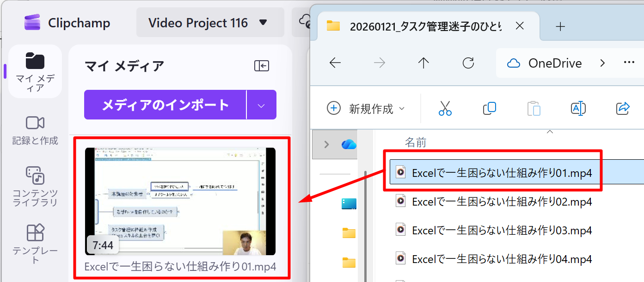
Task: Select the Excelで一生困らない仕組み作り02.mp4 file
Action: point(502,202)
